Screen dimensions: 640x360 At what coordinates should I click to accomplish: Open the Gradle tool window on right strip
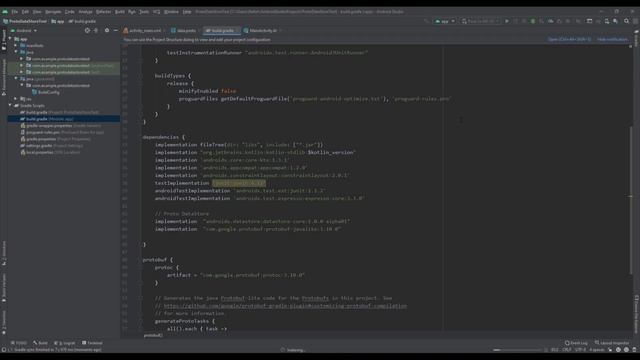click(x=636, y=39)
